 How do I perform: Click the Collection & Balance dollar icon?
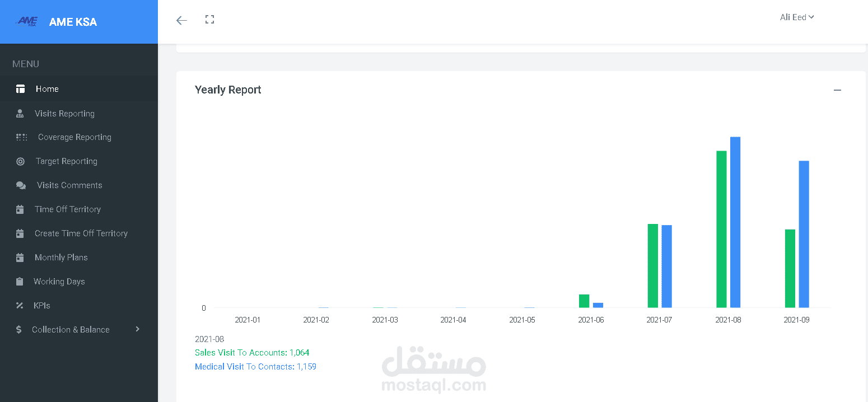click(20, 329)
